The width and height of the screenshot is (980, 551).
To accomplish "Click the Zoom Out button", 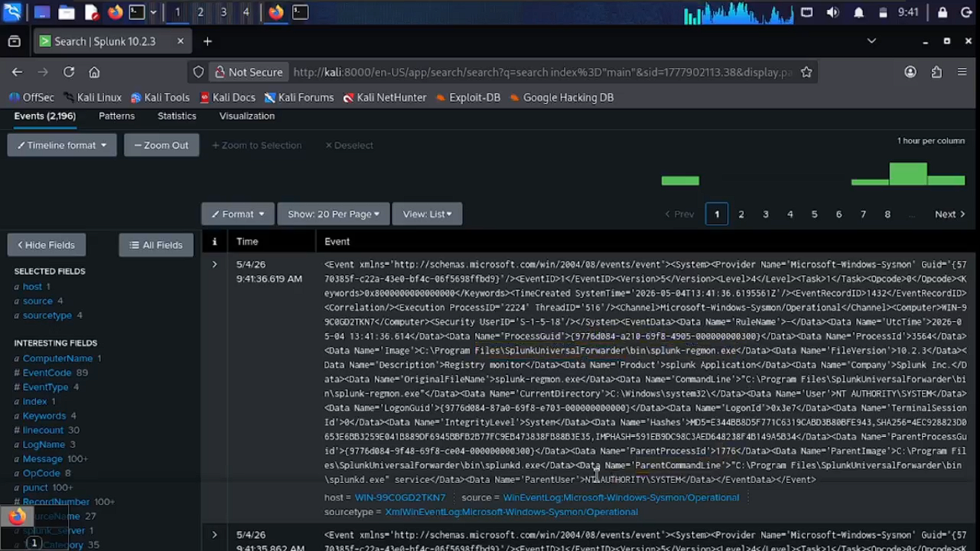I will click(x=161, y=145).
